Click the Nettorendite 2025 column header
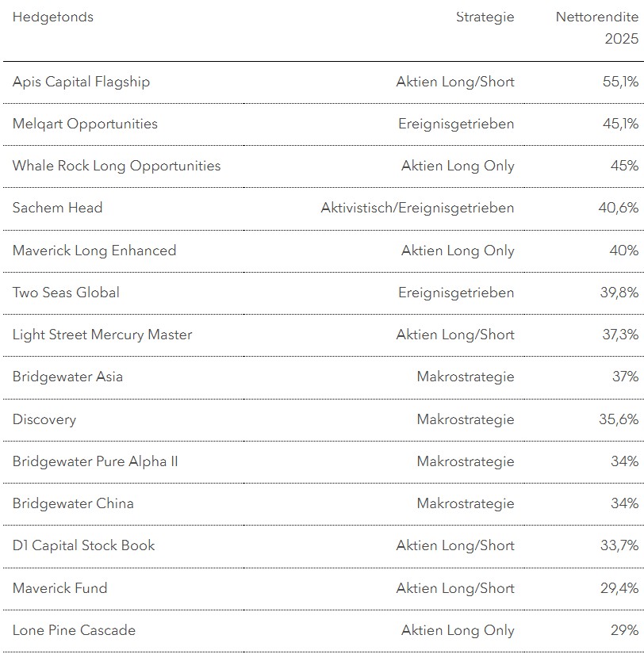The width and height of the screenshot is (644, 654). pyautogui.click(x=596, y=28)
